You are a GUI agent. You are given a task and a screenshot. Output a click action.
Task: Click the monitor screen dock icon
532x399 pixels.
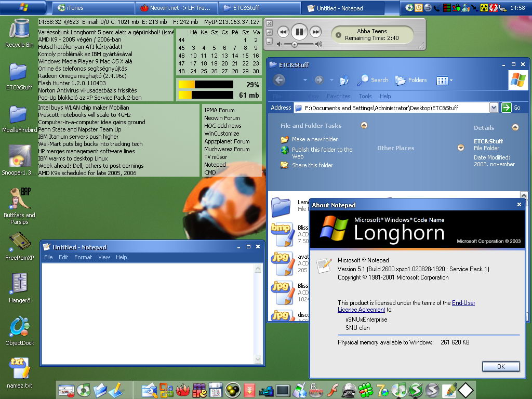click(283, 391)
